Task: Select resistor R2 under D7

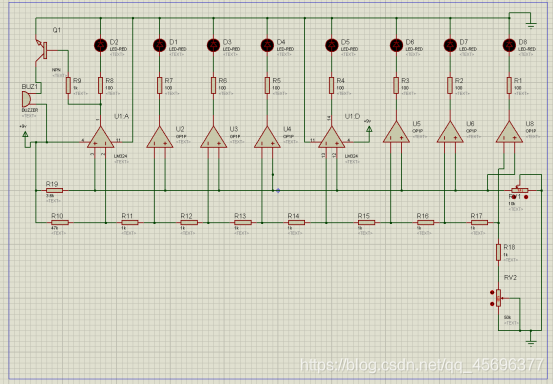Action: (x=450, y=85)
